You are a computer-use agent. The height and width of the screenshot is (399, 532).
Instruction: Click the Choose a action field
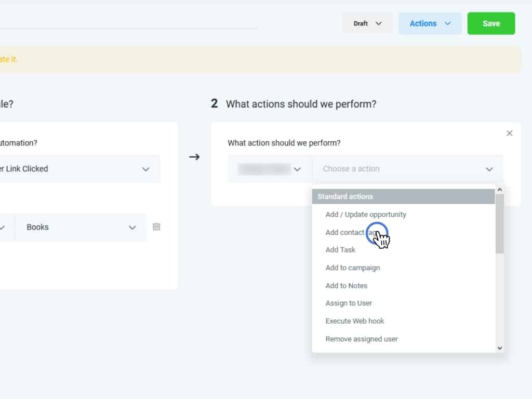407,169
